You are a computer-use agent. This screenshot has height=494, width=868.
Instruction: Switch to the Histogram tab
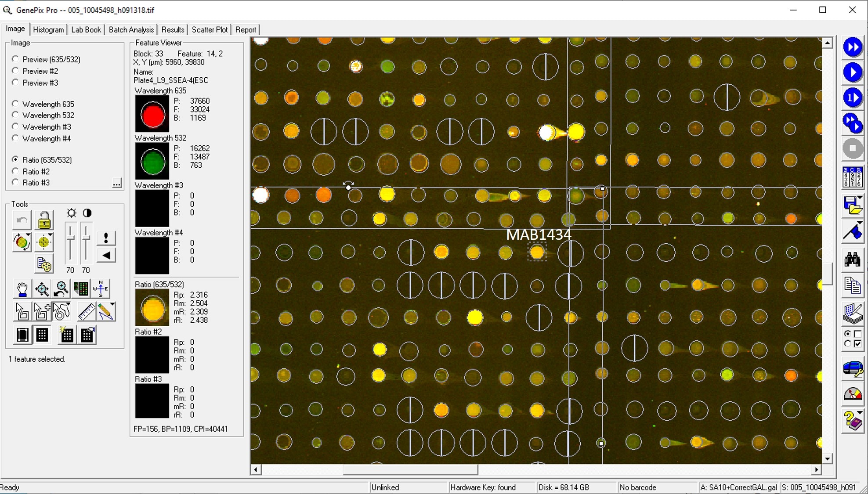pos(48,29)
